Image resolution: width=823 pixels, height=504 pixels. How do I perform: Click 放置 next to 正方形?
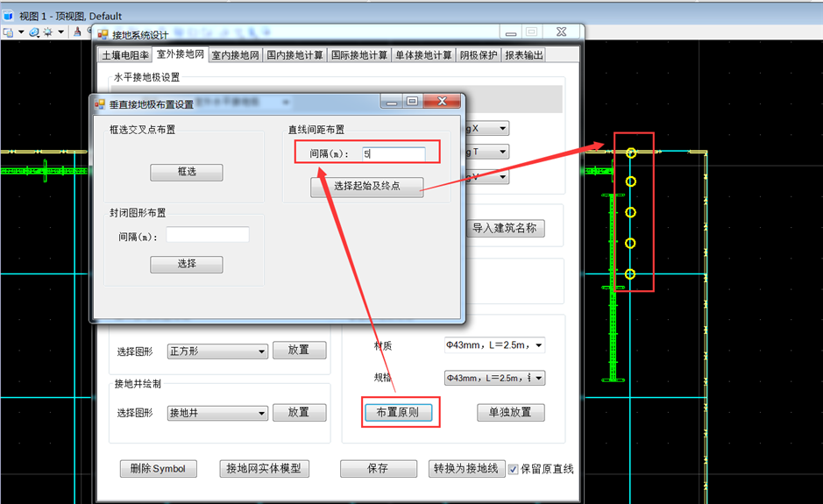point(299,351)
